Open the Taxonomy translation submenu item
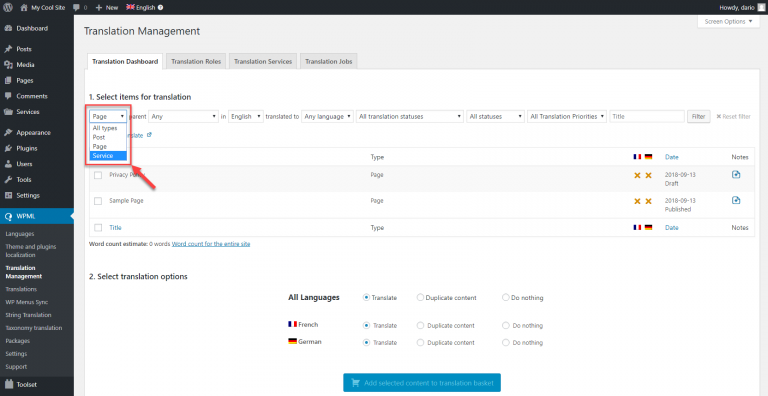Screen dimensions: 768x396 (34, 328)
